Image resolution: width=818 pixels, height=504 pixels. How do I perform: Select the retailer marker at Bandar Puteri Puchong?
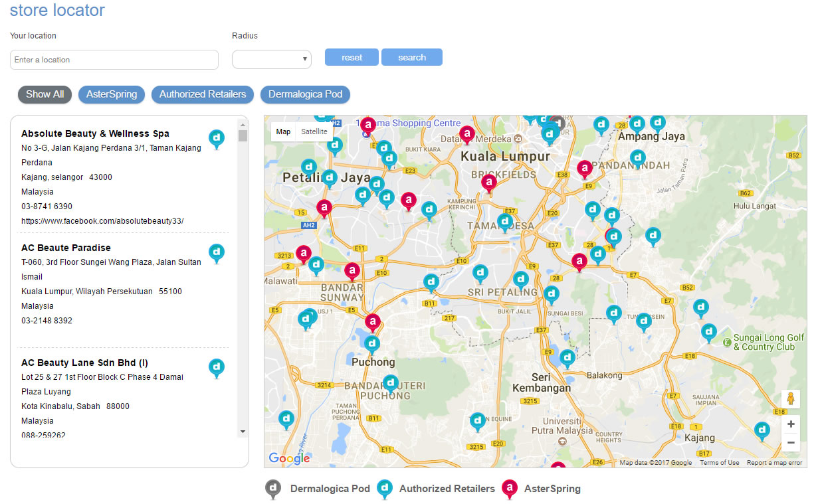coord(391,384)
